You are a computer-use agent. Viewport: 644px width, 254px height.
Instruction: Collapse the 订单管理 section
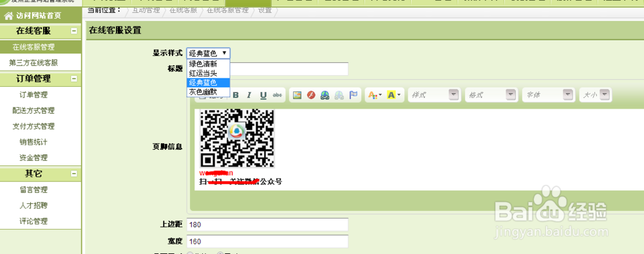click(74, 78)
